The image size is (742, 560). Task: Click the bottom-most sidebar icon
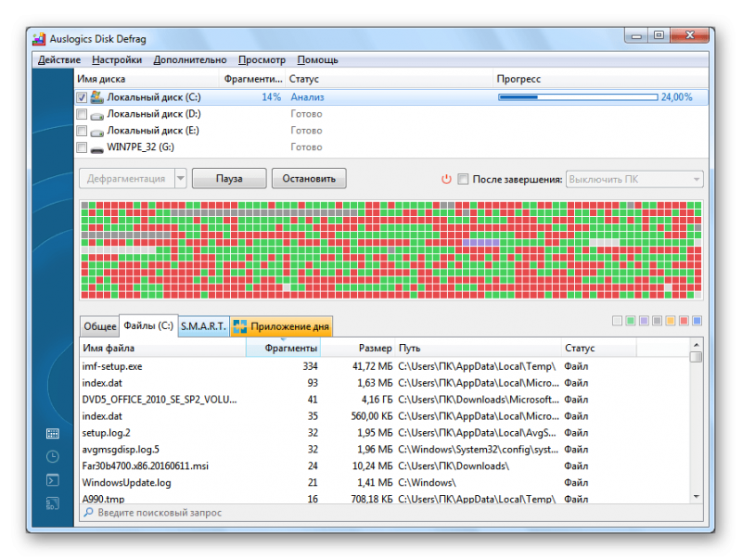point(53,503)
